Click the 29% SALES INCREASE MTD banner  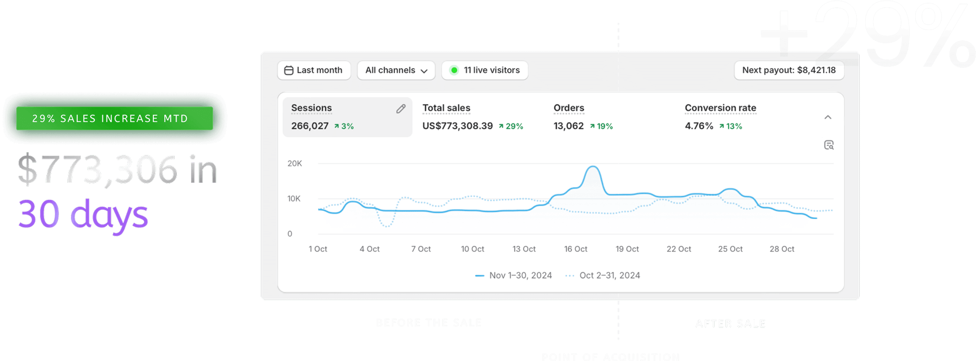click(x=115, y=118)
